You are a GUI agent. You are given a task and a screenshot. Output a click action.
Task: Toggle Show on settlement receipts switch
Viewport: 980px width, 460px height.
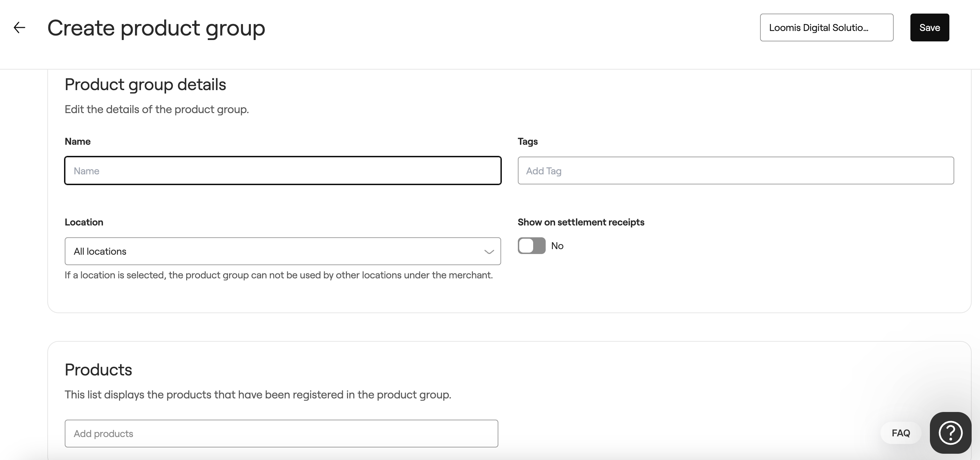click(x=531, y=245)
